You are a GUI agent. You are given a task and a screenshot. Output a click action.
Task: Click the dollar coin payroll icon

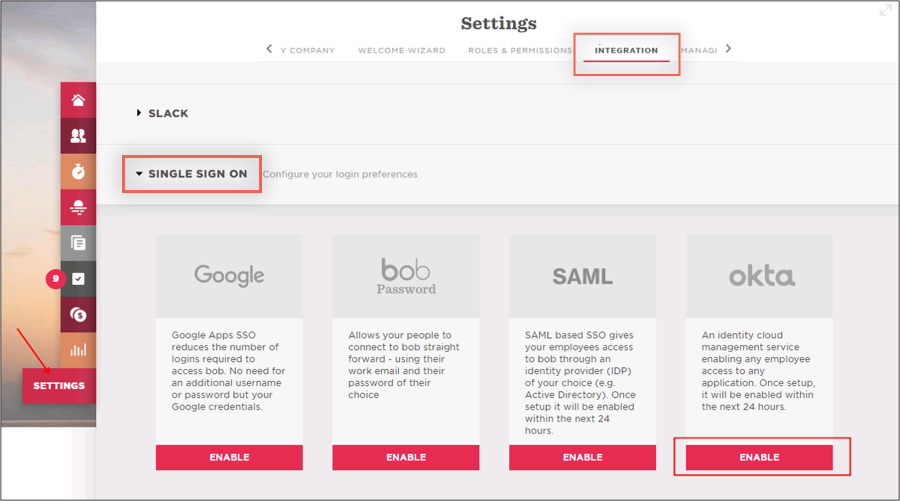(x=78, y=315)
